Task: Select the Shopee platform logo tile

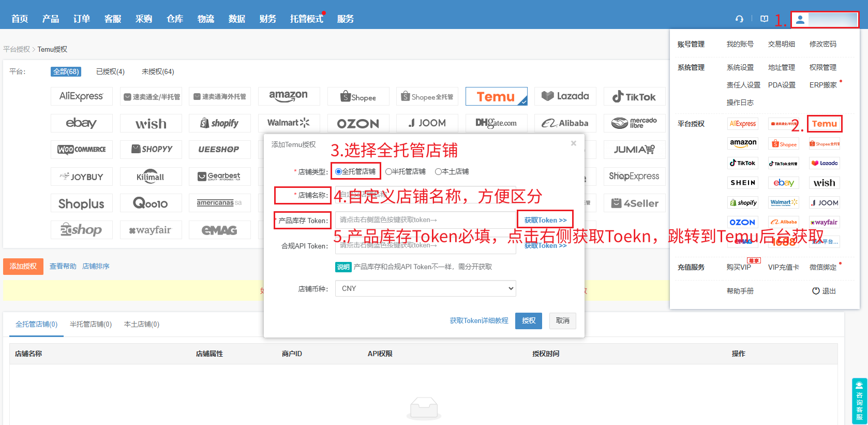Action: tap(358, 96)
